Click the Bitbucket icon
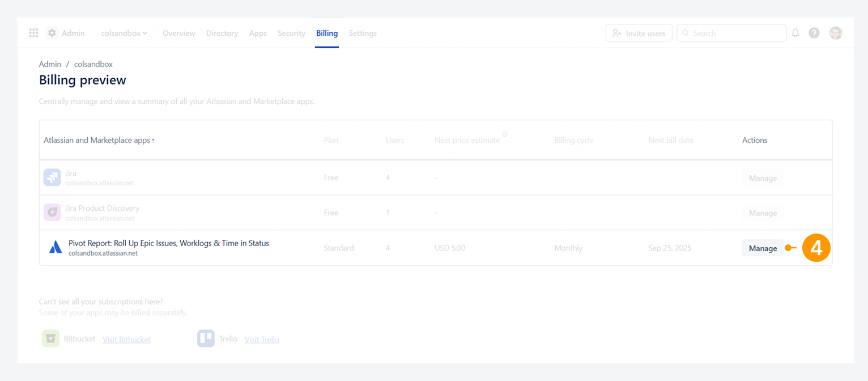 coord(50,338)
